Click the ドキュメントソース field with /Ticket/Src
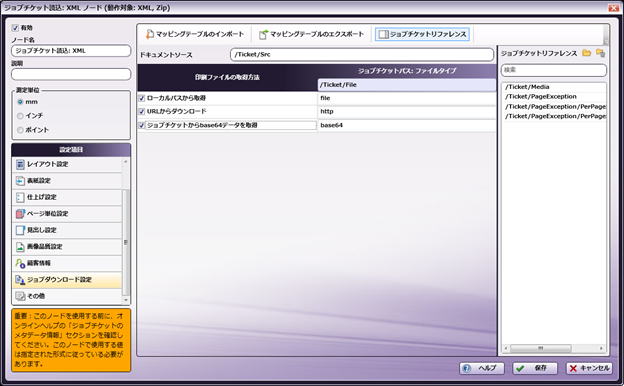This screenshot has height=386, width=624. (x=362, y=55)
